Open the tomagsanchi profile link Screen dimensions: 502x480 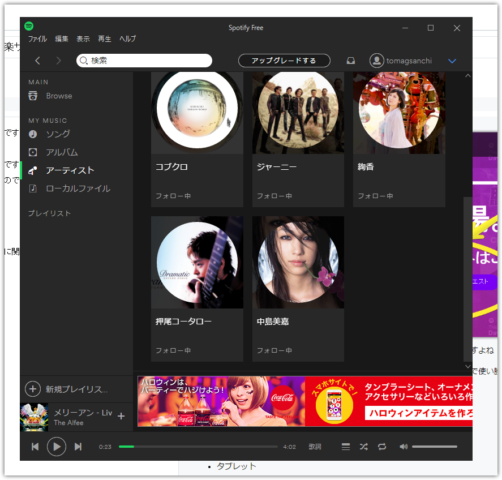[x=409, y=61]
